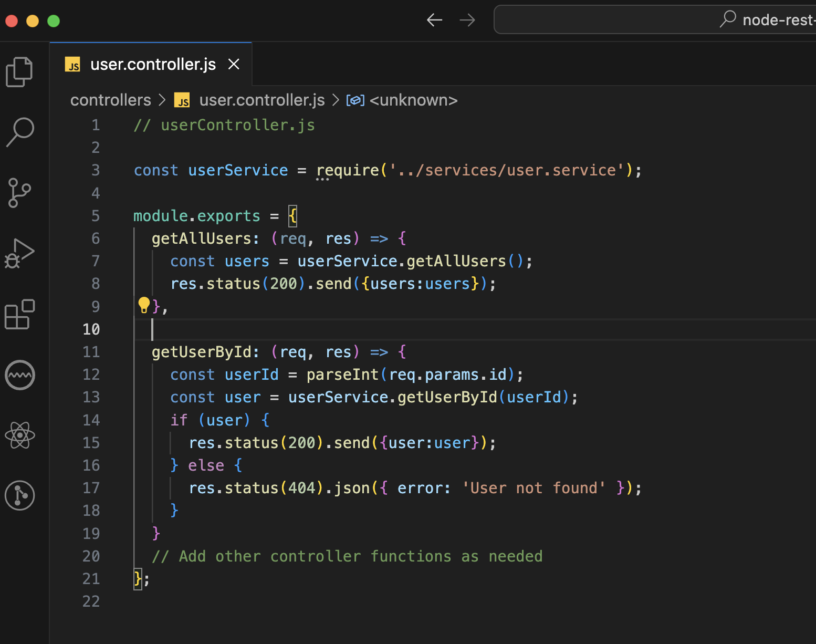Click the controllers breadcrumb folder
The height and width of the screenshot is (644, 816).
click(110, 100)
